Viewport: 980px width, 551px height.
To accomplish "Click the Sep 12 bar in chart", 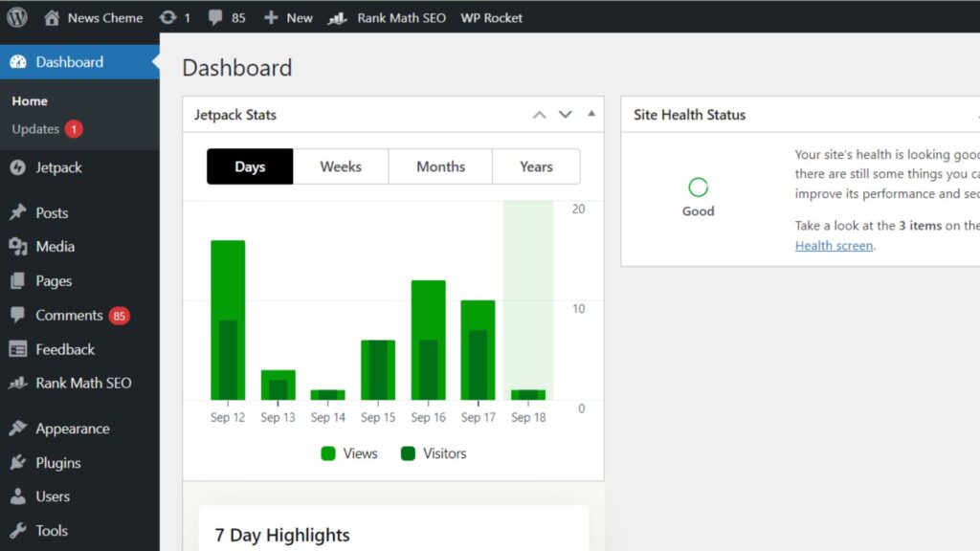I will coord(228,320).
